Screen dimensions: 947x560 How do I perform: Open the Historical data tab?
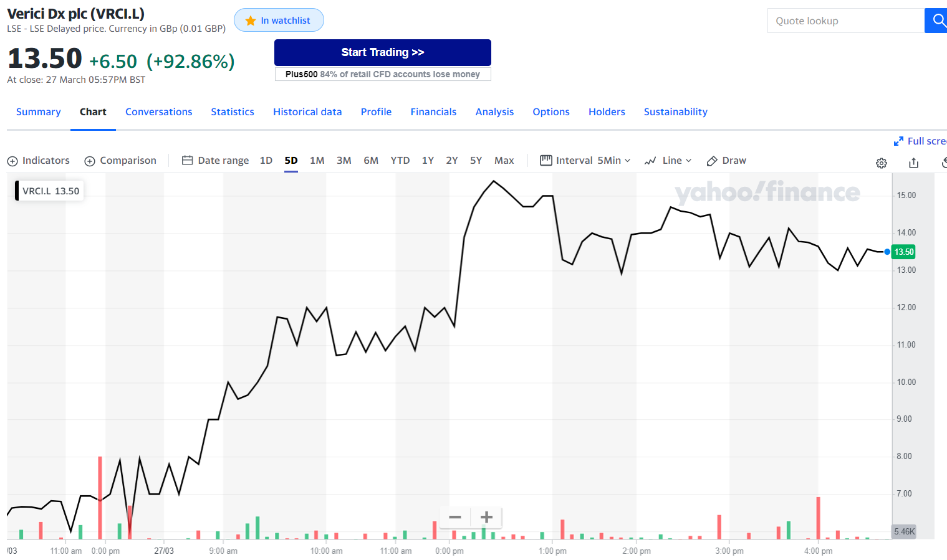coord(307,112)
